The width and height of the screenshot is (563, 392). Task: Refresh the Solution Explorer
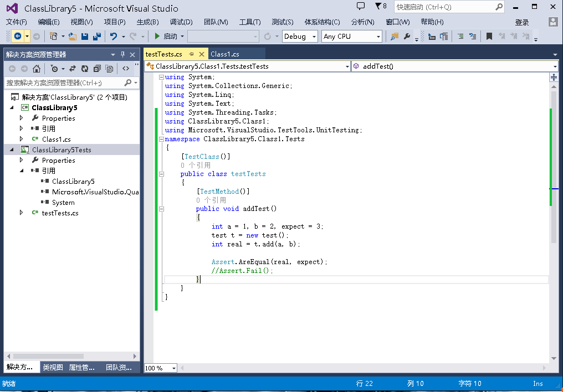pos(85,69)
